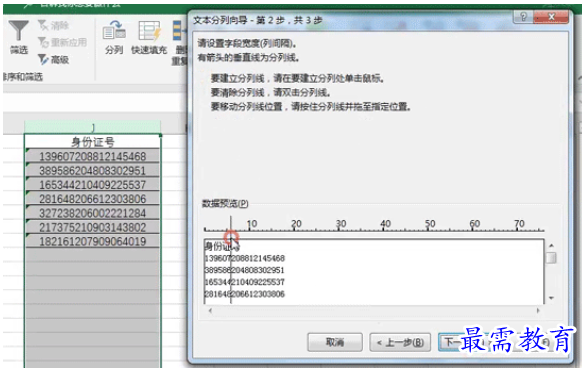Click ruler position 40 in preview

(385, 224)
